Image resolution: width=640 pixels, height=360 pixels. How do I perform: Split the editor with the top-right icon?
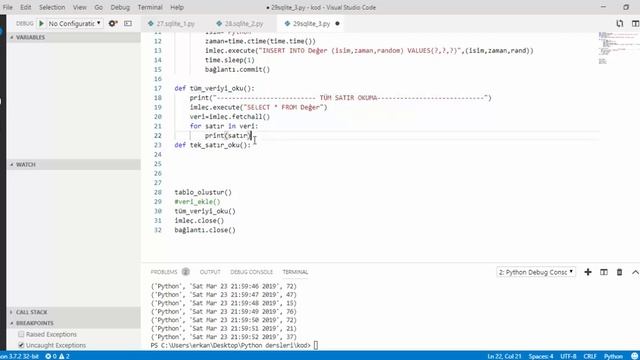click(635, 24)
